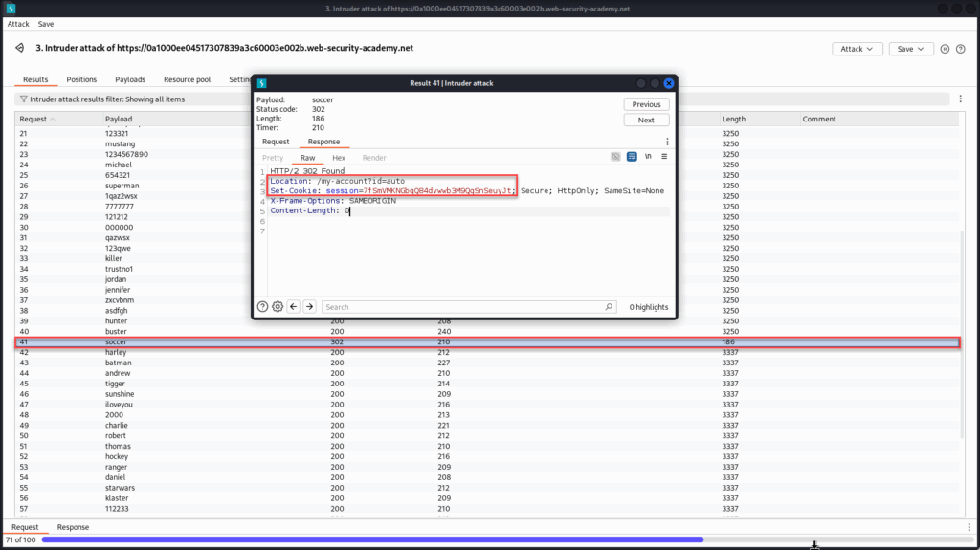Click the Next result button

pos(646,120)
